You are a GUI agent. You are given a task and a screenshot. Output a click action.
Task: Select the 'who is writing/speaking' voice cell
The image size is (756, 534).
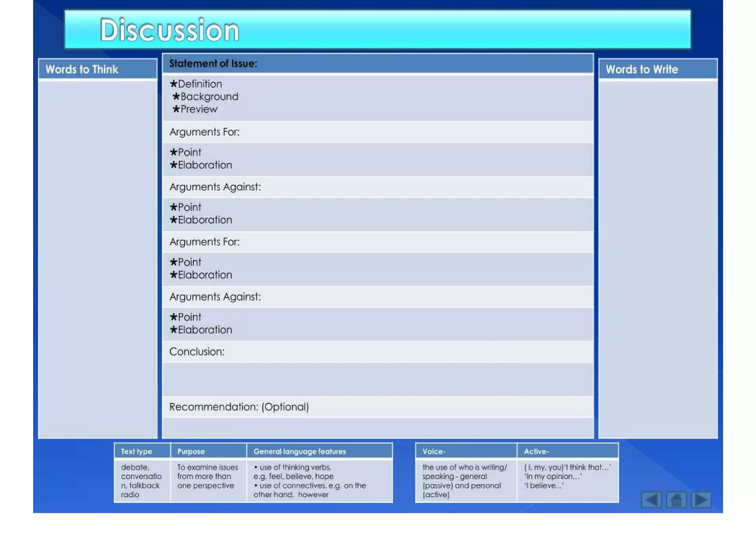pos(466,481)
